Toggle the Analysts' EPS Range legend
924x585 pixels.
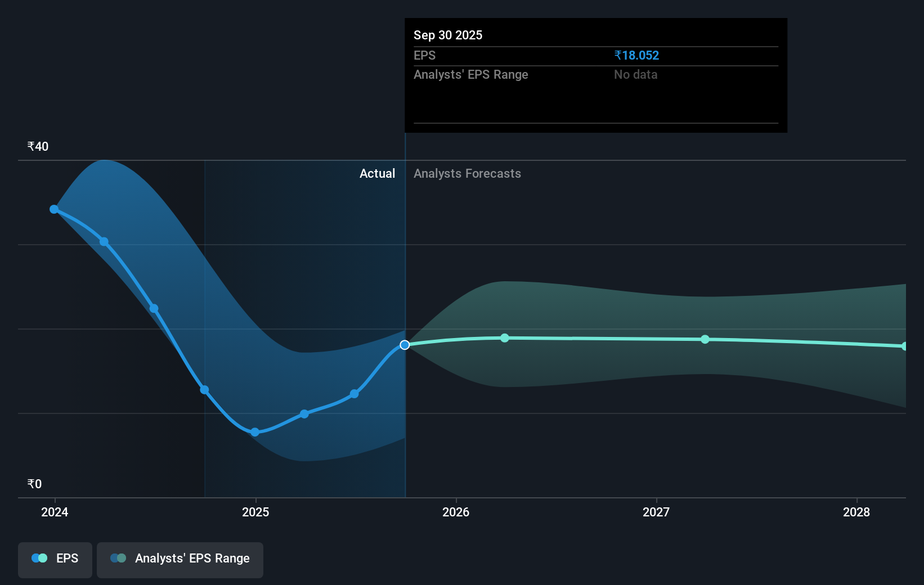180,560
